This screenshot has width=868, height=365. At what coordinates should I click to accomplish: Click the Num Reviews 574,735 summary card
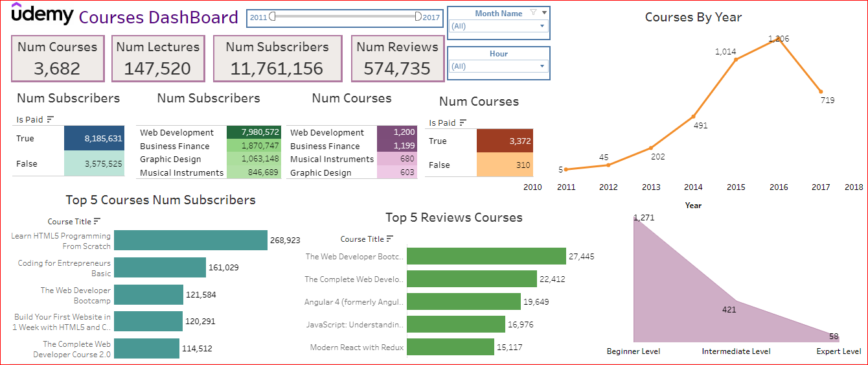pyautogui.click(x=397, y=58)
